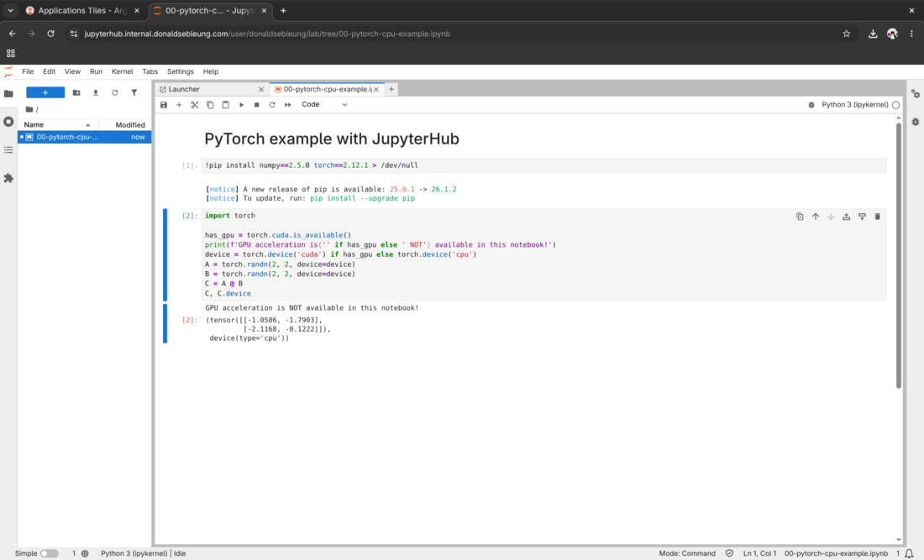Move the selected cell down

click(x=831, y=217)
